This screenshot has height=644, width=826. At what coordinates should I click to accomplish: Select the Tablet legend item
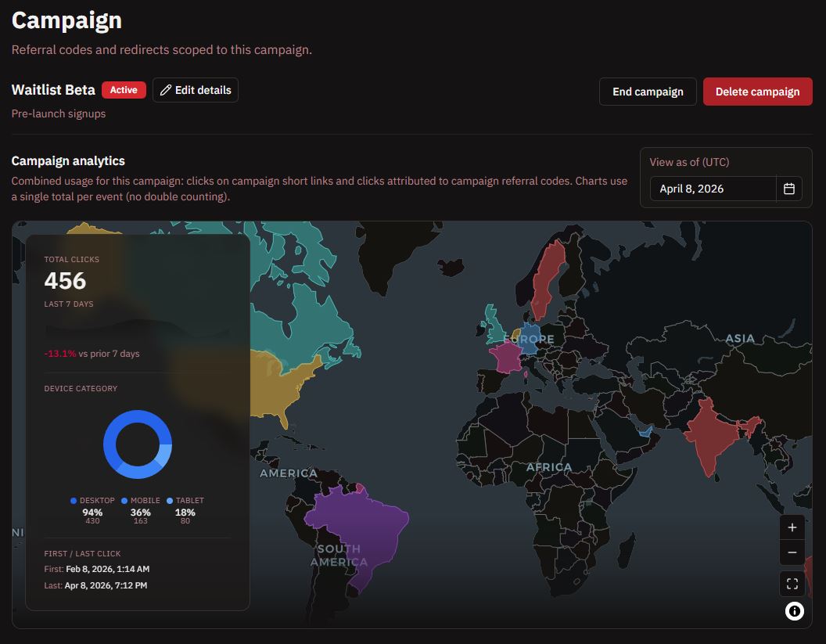click(185, 501)
